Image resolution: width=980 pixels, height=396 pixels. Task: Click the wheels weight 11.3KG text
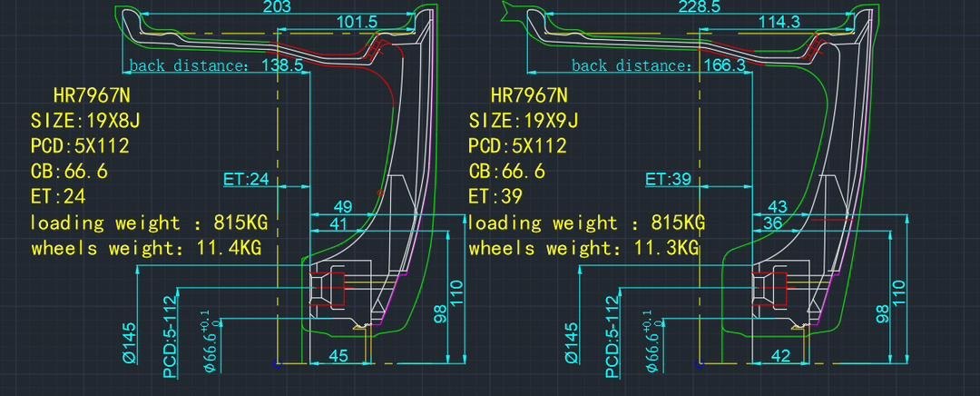[583, 248]
